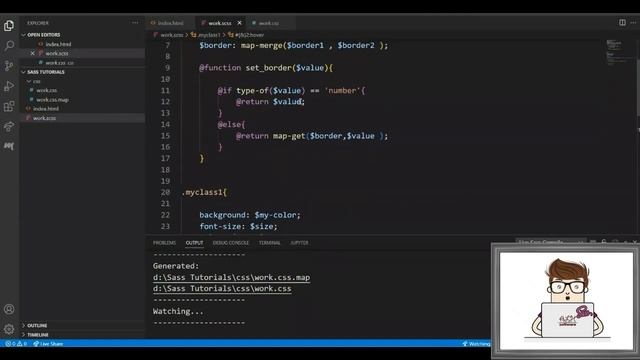
Task: Click the font-size: $size line
Action: 238,227
